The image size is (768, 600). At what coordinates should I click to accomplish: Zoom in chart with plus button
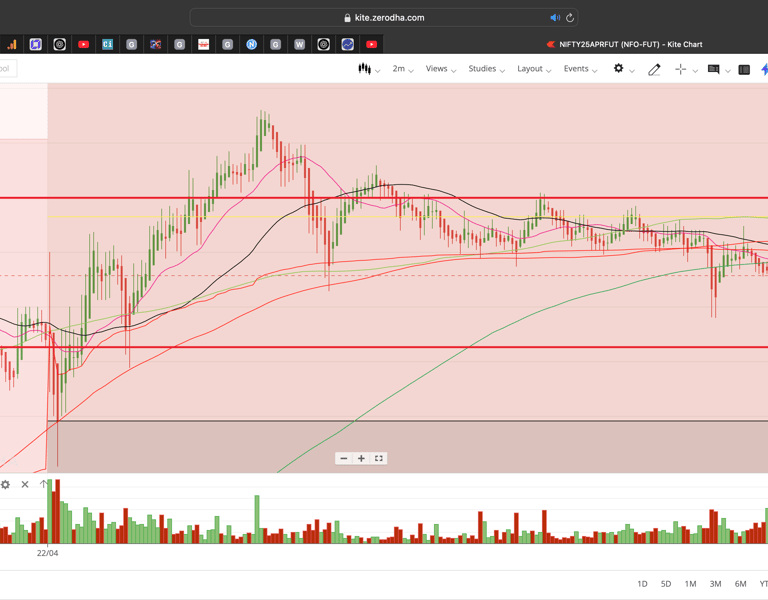click(x=361, y=458)
